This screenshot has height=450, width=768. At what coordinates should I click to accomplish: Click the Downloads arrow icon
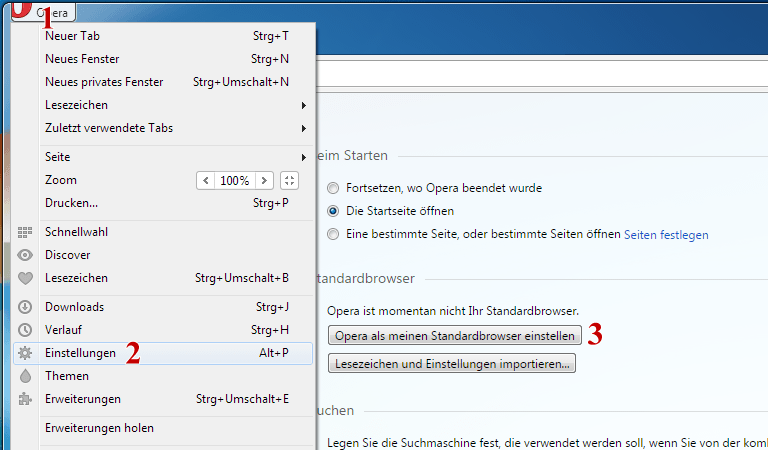[25, 307]
